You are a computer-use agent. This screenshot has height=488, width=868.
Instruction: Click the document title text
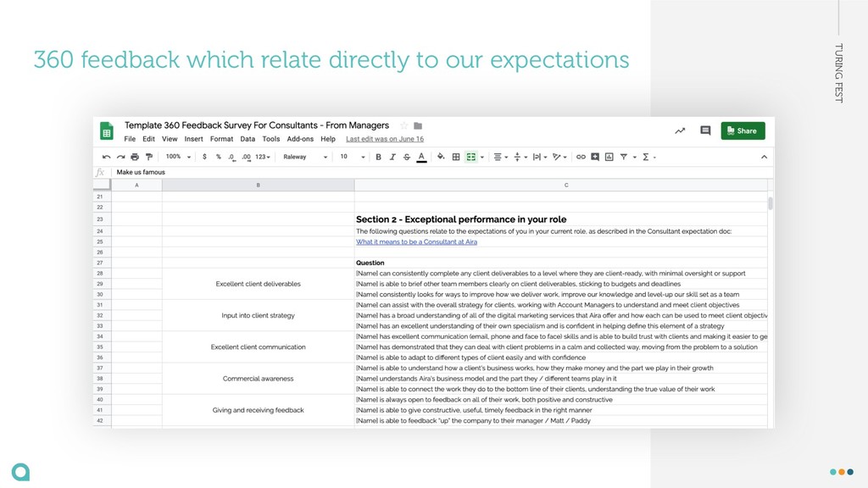coord(257,125)
